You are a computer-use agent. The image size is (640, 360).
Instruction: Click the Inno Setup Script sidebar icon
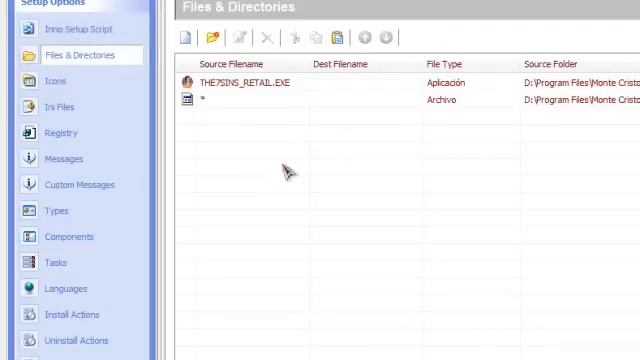point(29,29)
